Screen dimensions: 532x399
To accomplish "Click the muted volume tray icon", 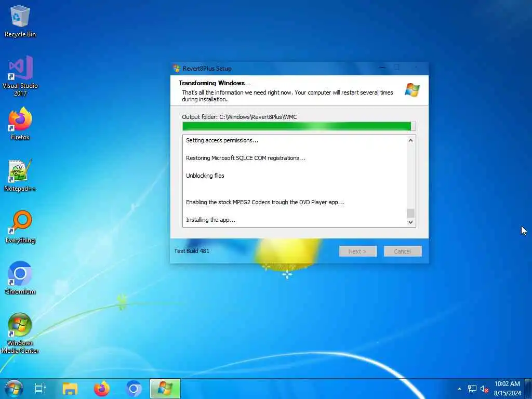I will (x=484, y=389).
